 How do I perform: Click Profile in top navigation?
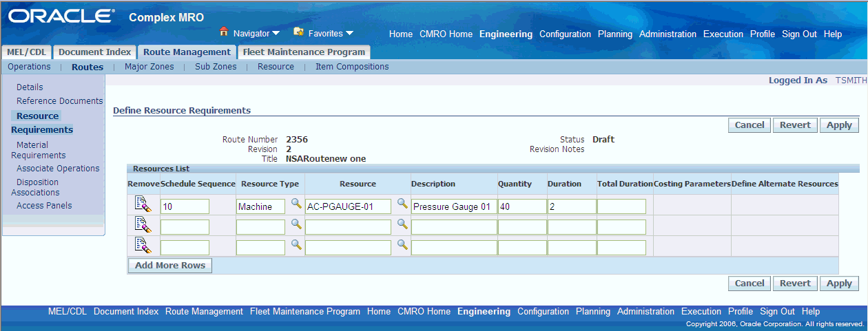[x=763, y=34]
